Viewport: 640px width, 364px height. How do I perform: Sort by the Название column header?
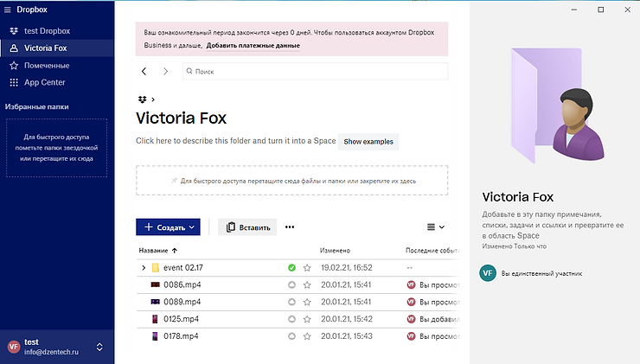tap(158, 251)
